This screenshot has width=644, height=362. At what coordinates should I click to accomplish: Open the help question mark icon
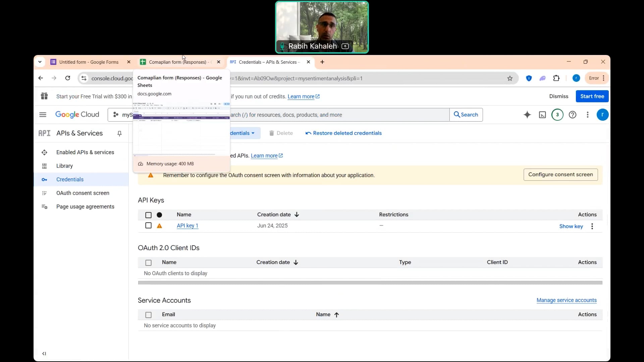click(x=573, y=115)
